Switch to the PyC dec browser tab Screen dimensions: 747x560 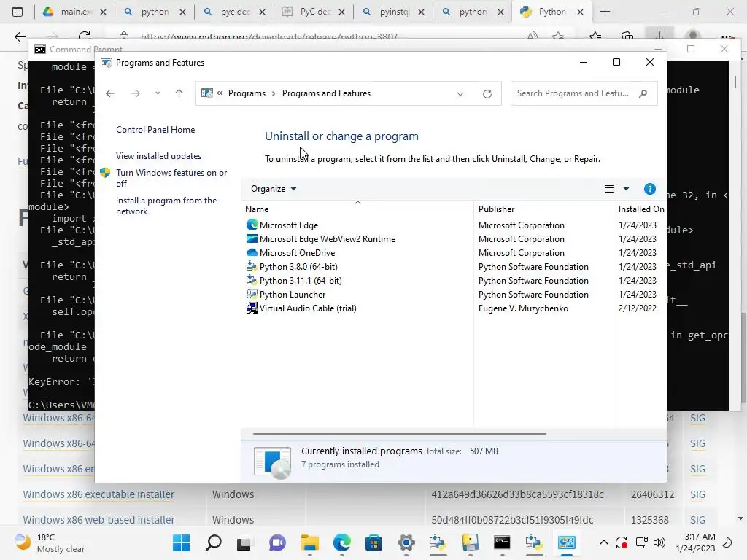click(x=314, y=12)
